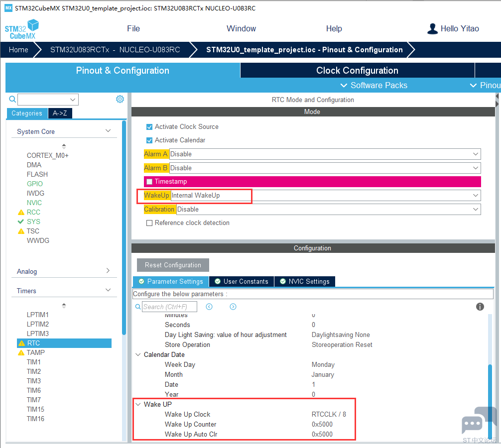Click the Timers list sort arrows icon
Screen dimensions: 501x448
(64, 306)
